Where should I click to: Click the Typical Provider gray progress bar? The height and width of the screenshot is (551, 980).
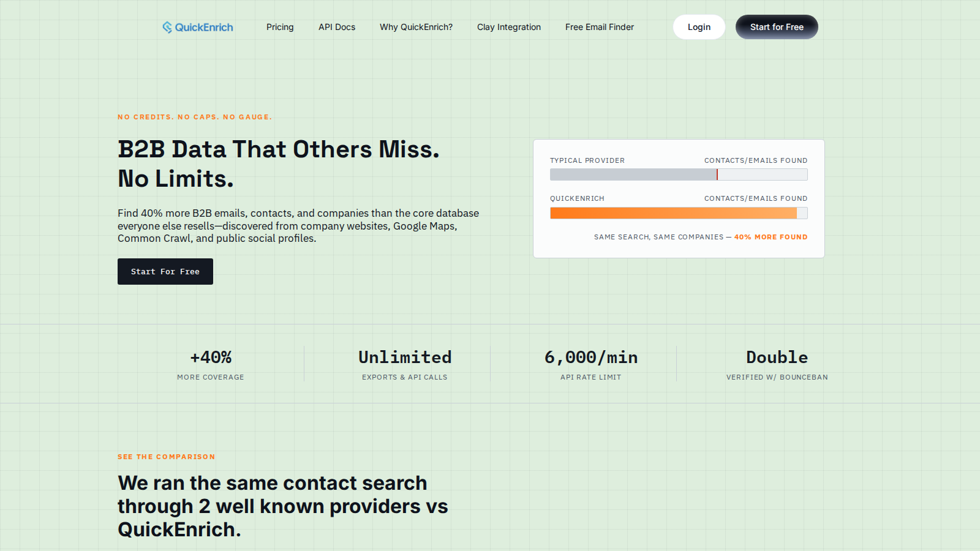pyautogui.click(x=679, y=174)
